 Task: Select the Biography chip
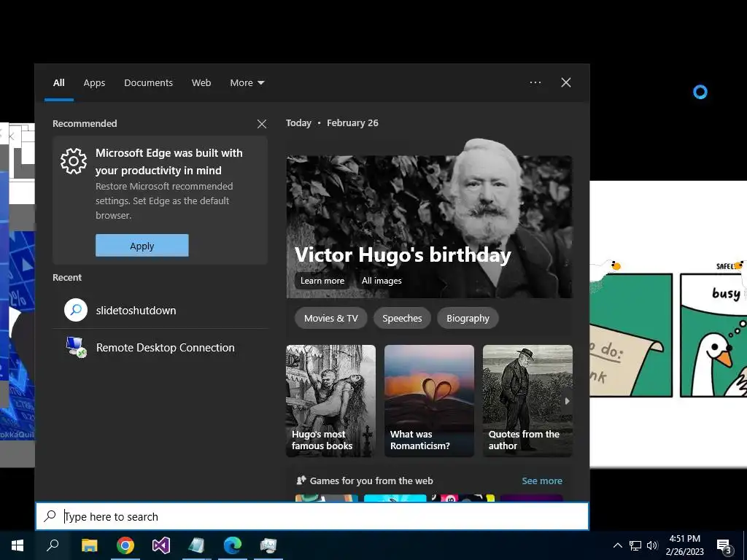468,318
